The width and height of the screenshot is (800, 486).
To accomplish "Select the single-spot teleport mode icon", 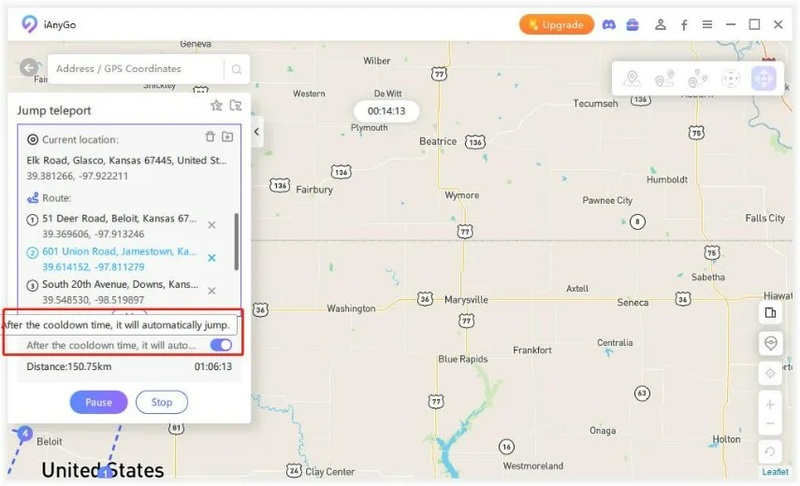I will [632, 79].
